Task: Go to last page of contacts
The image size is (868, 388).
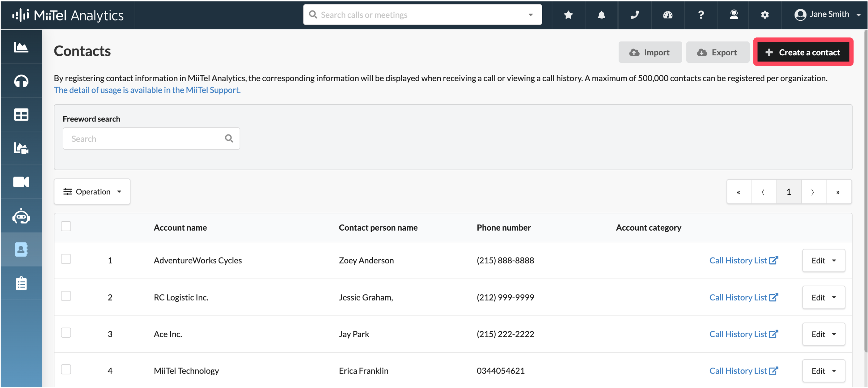Action: [838, 191]
